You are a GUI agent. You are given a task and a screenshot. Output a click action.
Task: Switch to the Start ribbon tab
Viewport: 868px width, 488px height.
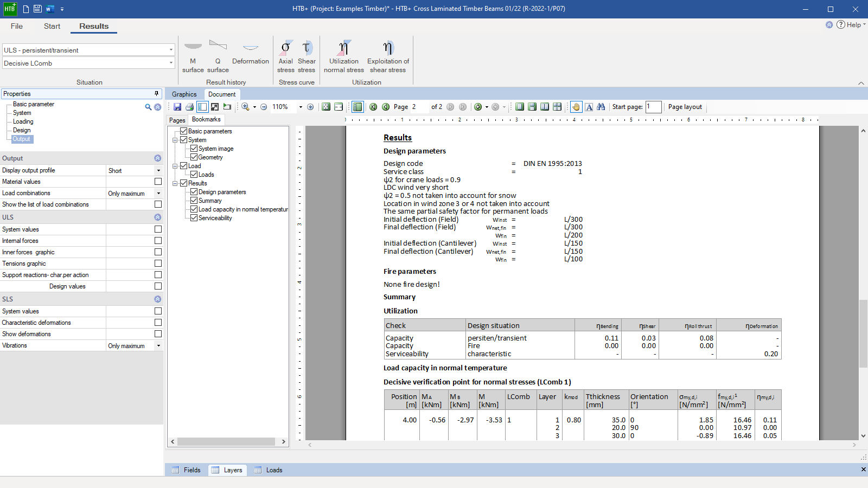click(52, 26)
